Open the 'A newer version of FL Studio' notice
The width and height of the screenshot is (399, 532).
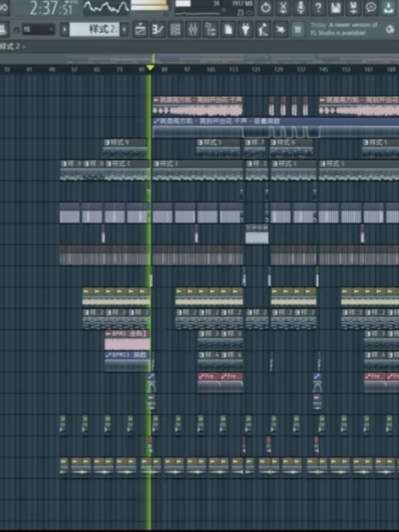pyautogui.click(x=344, y=29)
